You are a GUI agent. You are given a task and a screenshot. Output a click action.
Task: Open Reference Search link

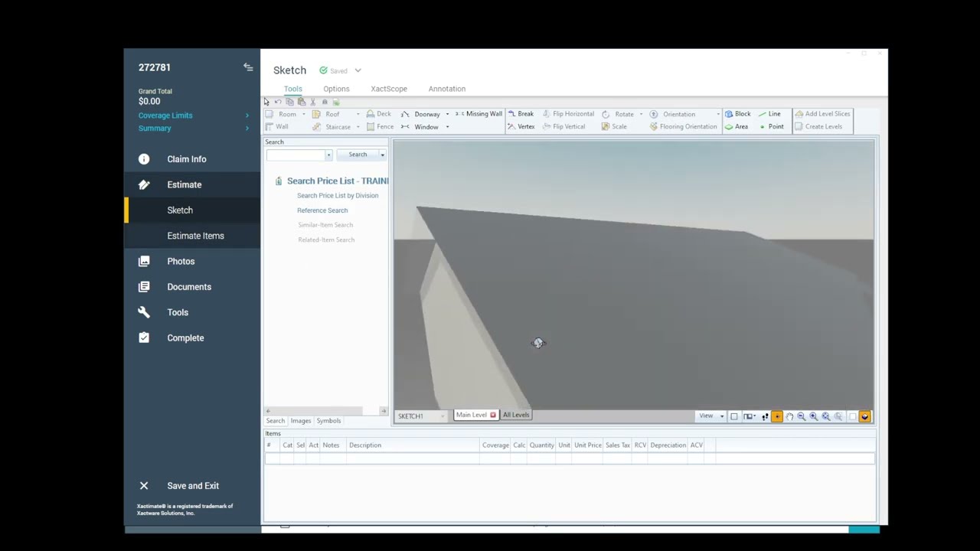point(322,210)
